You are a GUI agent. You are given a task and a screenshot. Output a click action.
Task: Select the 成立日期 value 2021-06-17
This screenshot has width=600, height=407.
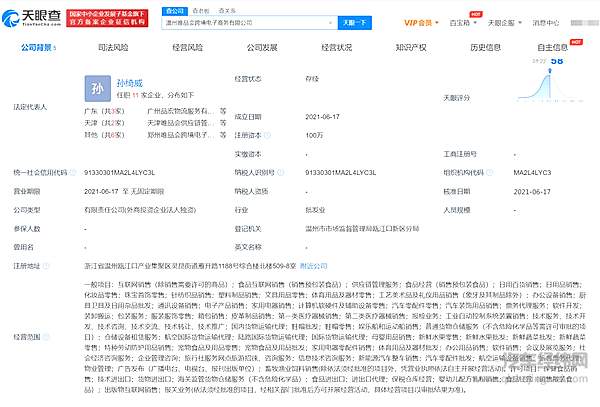323,117
